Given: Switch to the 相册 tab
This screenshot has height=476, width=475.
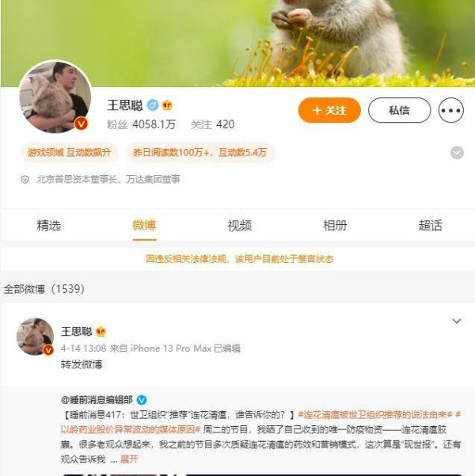Looking at the screenshot, I should point(335,226).
